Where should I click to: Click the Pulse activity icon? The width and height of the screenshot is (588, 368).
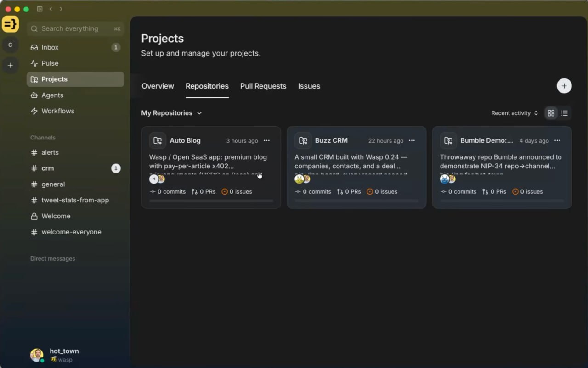click(x=34, y=63)
